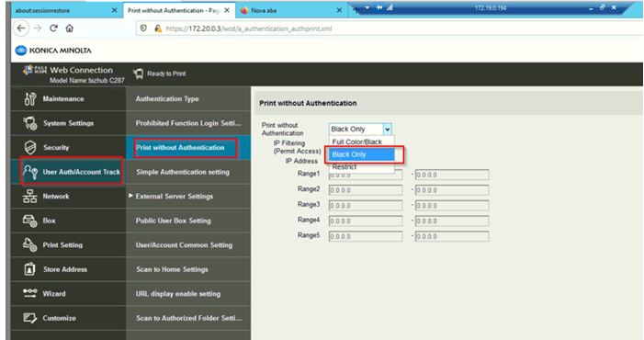The height and width of the screenshot is (340, 644).
Task: Reload the page with the refresh icon
Action: (x=53, y=28)
